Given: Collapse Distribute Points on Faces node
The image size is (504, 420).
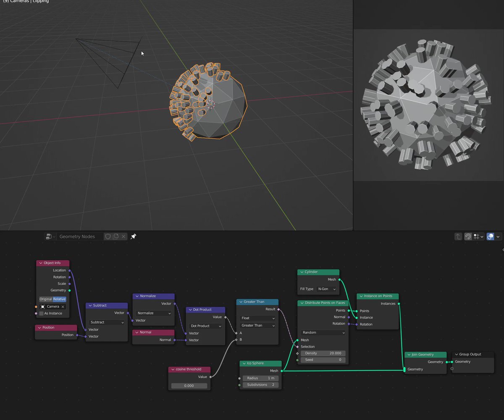Looking at the screenshot, I should click(x=302, y=303).
